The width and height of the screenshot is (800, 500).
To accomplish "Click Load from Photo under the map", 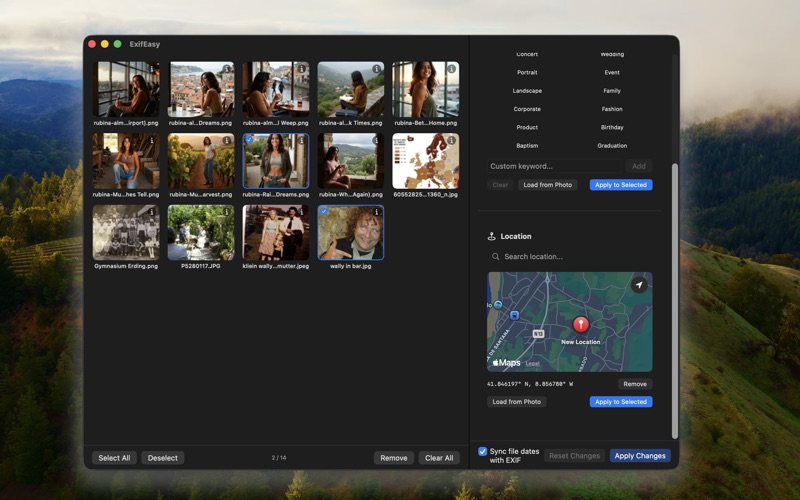I will tap(516, 402).
